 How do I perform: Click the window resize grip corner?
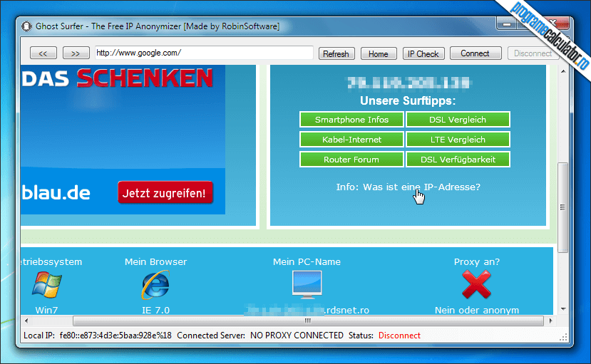point(563,337)
